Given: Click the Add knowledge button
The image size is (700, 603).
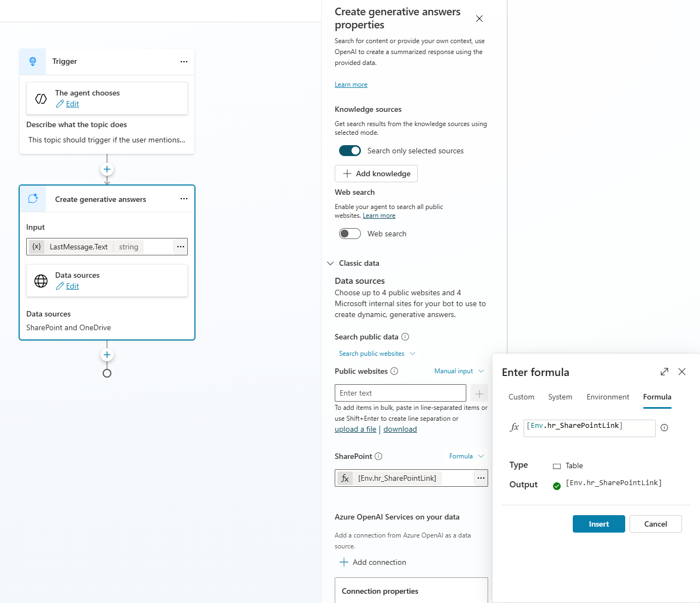Looking at the screenshot, I should pos(376,174).
